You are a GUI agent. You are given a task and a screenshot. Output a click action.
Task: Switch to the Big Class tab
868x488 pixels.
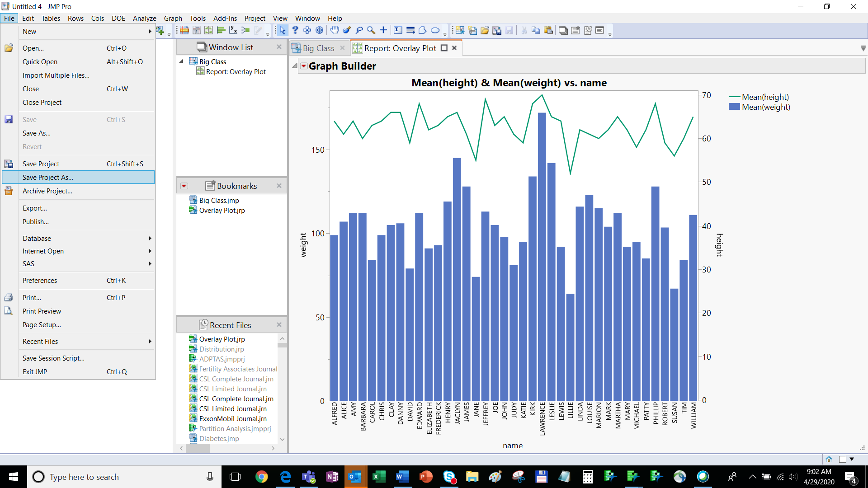coord(318,48)
